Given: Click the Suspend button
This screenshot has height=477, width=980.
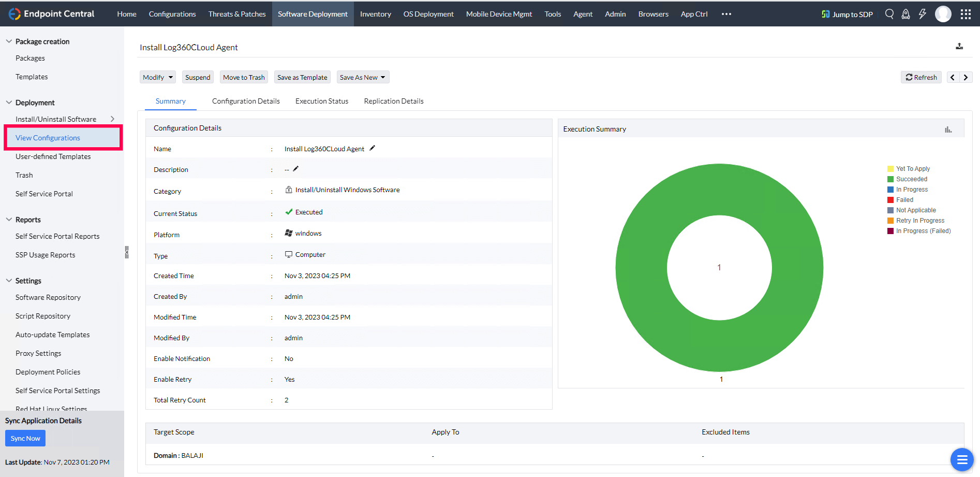Looking at the screenshot, I should (198, 77).
